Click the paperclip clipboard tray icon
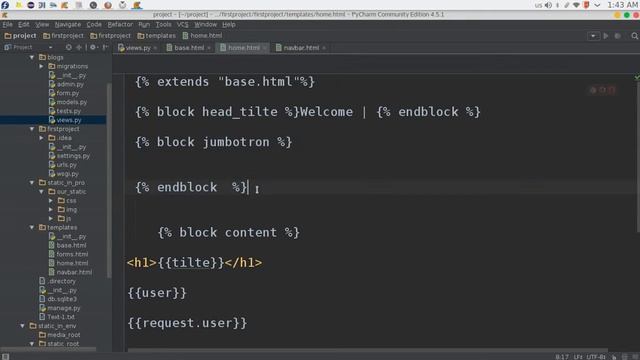Viewport: 640px width, 360px height. pyautogui.click(x=567, y=5)
